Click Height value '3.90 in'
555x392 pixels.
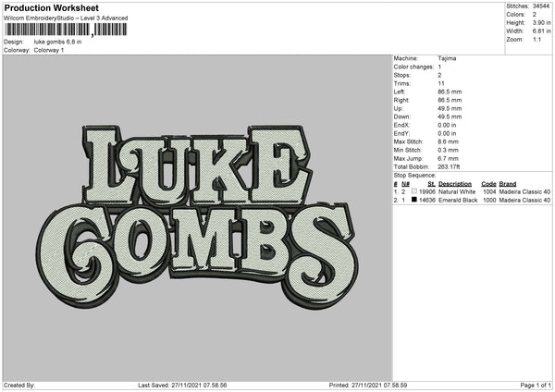[x=541, y=22]
